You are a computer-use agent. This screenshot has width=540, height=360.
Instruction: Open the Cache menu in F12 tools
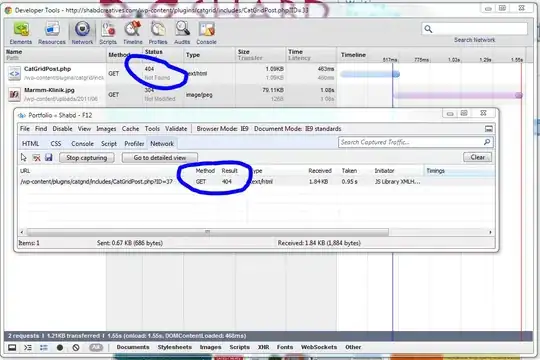tap(130, 128)
